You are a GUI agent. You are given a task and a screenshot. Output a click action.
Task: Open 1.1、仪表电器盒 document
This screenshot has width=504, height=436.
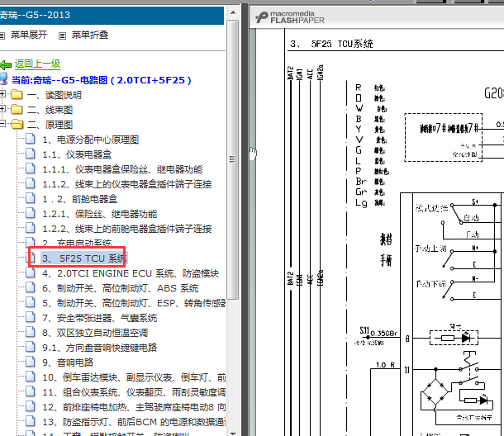click(x=77, y=154)
